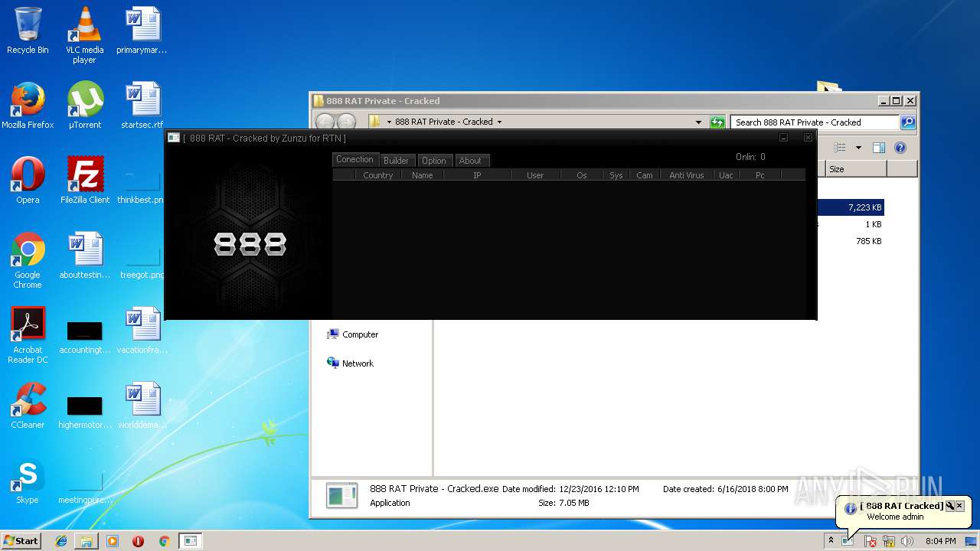Select the primarymar... Word document
980x551 pixels.
(142, 31)
